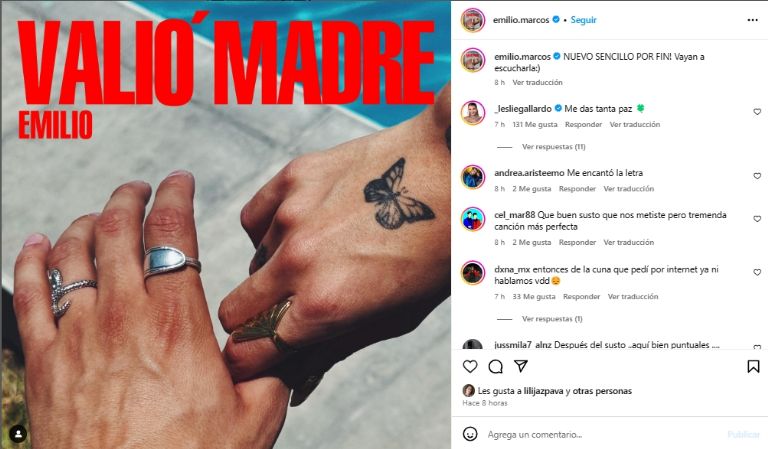Follow the account via Seguir
Screen dimensions: 768x449
(x=583, y=20)
